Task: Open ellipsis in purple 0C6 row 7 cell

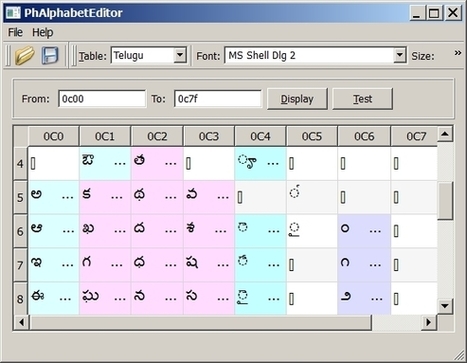Action: point(375,264)
